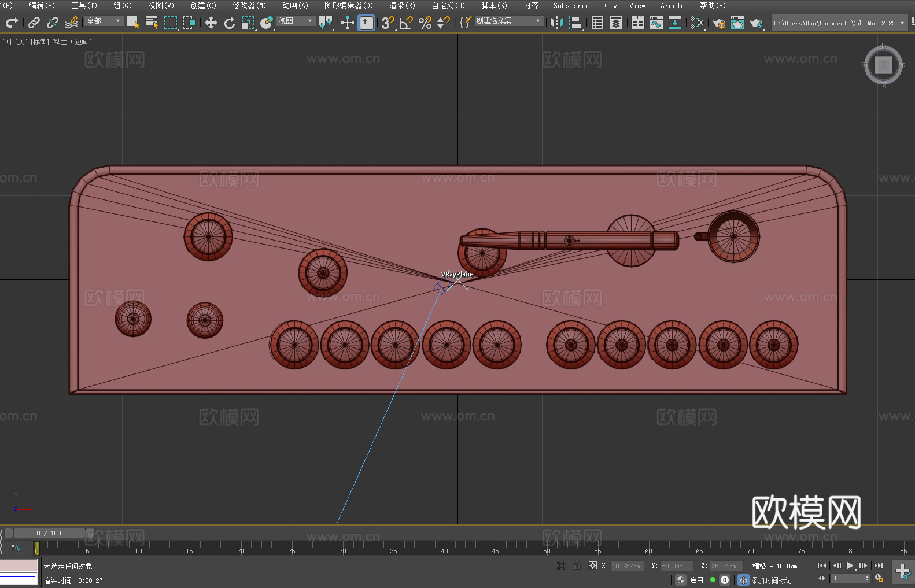Expand project path dropdown
Viewport: 915px width, 588px height.
[x=902, y=23]
